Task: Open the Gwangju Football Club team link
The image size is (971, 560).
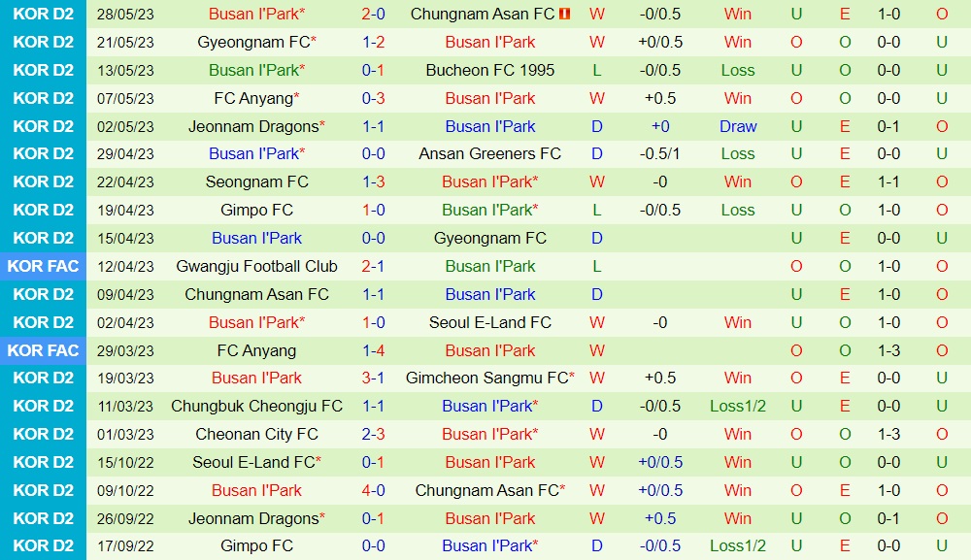Action: (x=256, y=266)
